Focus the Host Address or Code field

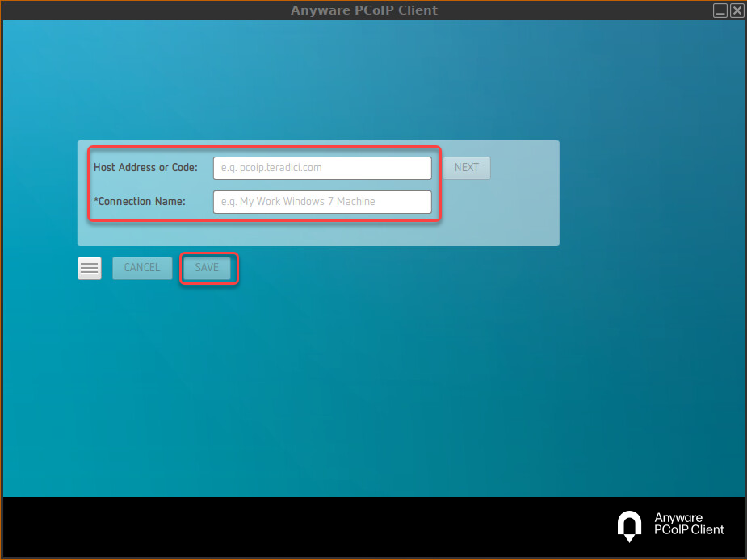[x=322, y=168]
